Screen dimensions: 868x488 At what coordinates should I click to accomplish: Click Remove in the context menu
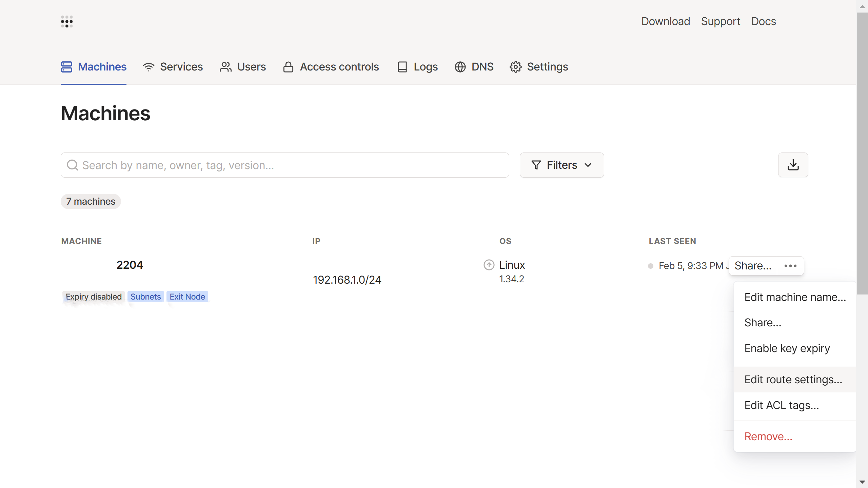tap(768, 436)
